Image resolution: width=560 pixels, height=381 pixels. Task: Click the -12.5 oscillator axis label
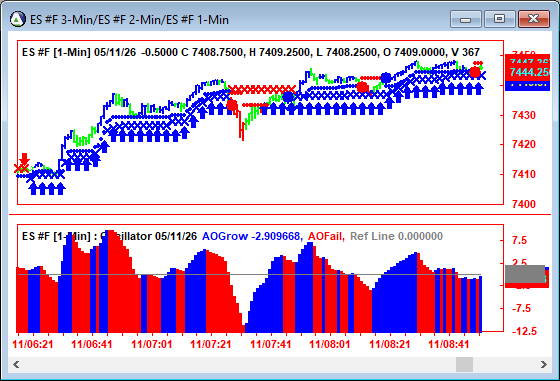[524, 331]
